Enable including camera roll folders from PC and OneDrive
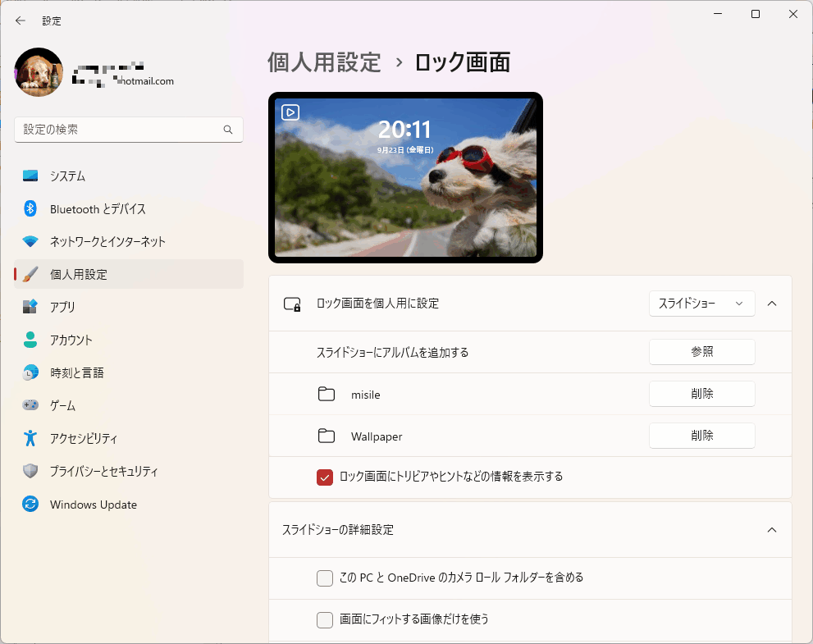 [325, 578]
